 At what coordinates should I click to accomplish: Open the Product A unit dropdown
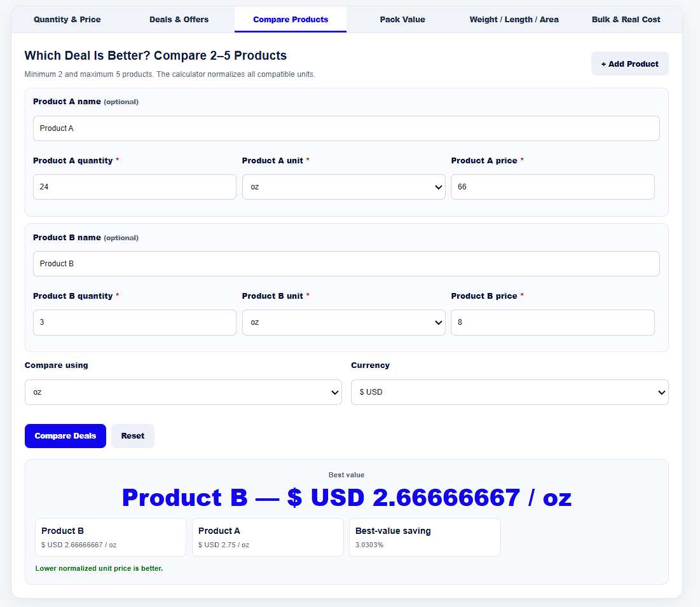343,187
